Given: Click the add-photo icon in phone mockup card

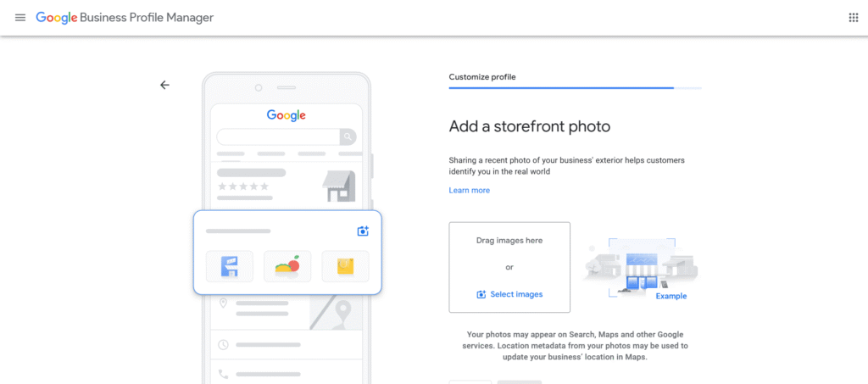Looking at the screenshot, I should click(x=363, y=231).
